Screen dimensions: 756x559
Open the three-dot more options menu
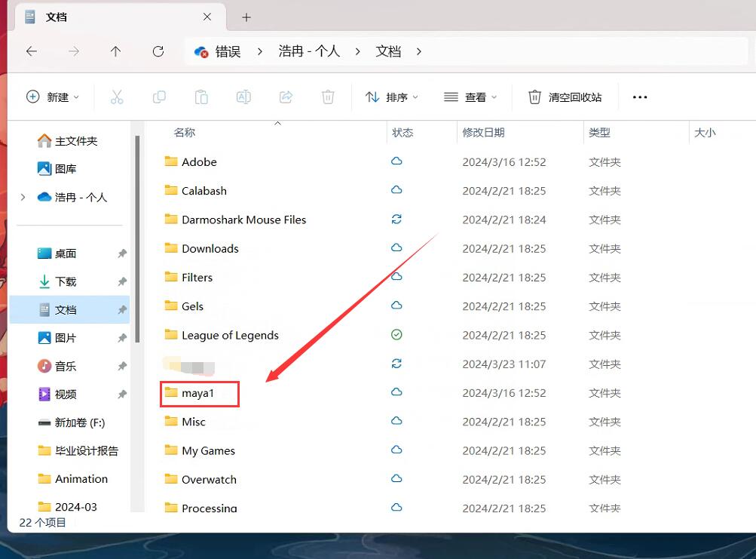click(x=640, y=97)
